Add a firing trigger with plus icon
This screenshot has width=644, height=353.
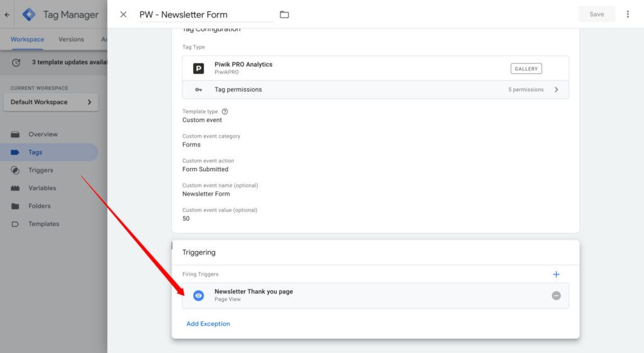click(x=556, y=274)
